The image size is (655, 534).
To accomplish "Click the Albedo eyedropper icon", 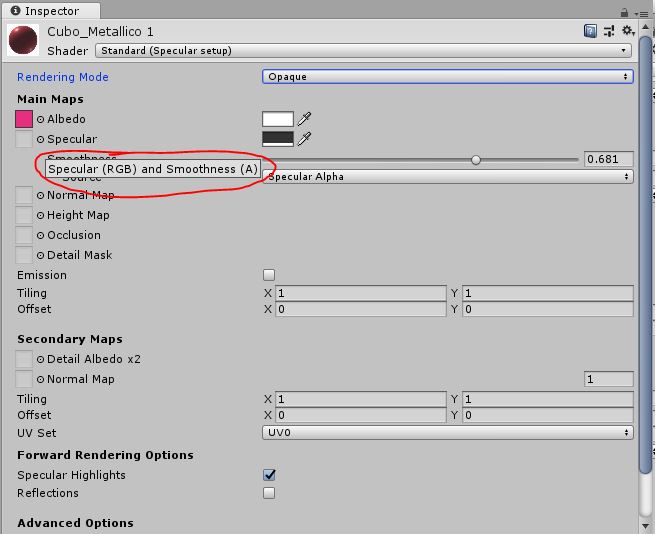I will [x=305, y=119].
